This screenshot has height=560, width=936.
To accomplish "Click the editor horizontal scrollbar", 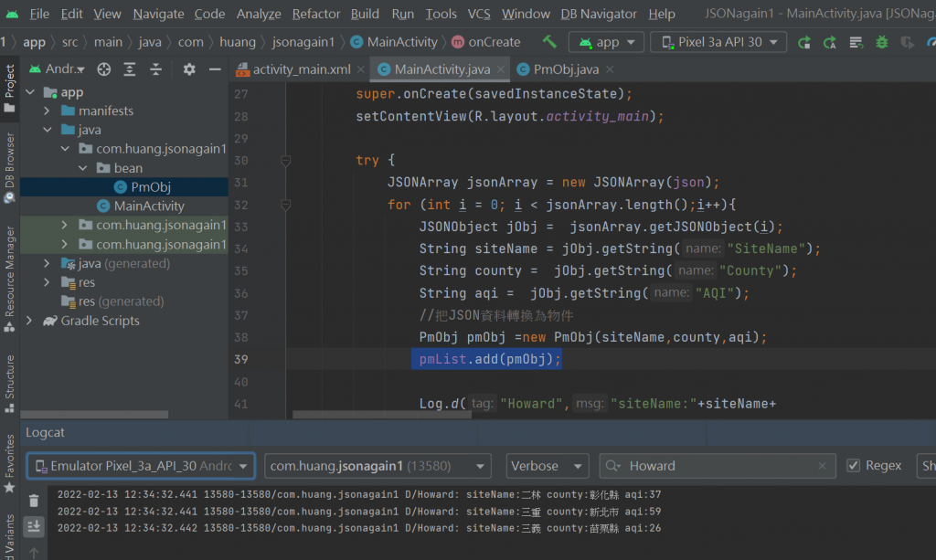I will [382, 415].
